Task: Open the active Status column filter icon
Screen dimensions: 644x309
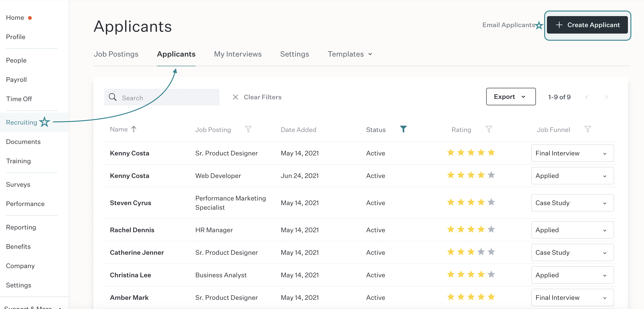Action: pyautogui.click(x=403, y=129)
